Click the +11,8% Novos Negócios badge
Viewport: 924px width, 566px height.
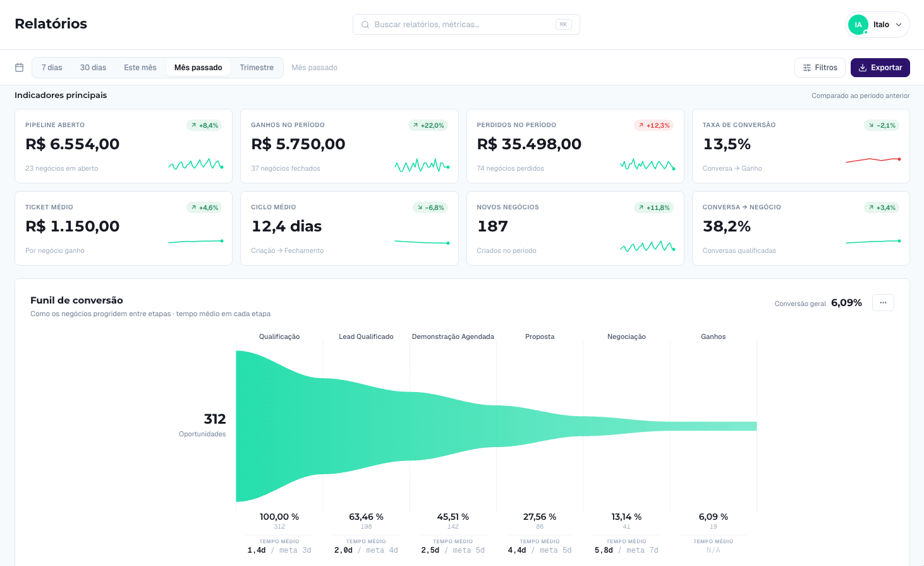tap(654, 207)
